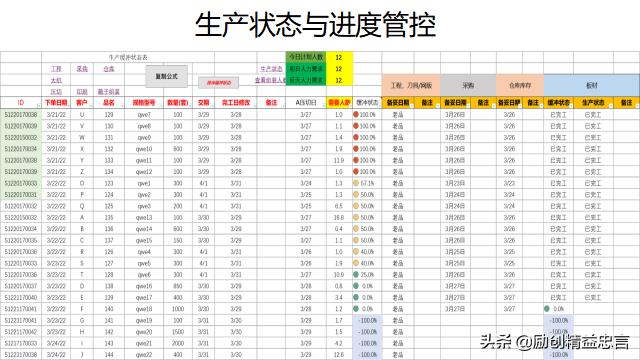
Task: Click the red status circle in customer U row
Action: click(x=356, y=115)
